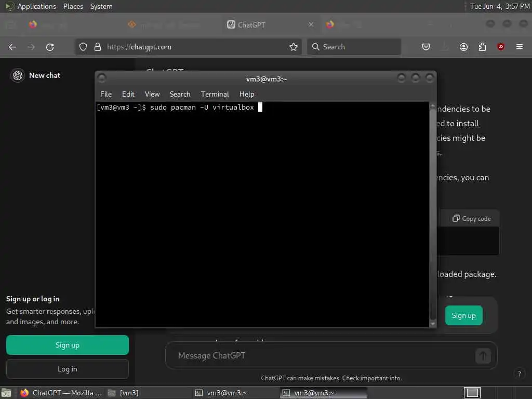Click the Sign up button beside the chat
This screenshot has width=532, height=399.
pos(464,315)
